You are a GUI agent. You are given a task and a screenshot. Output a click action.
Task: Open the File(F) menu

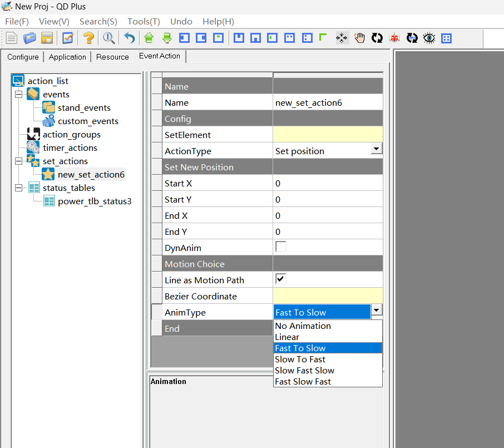pos(17,22)
